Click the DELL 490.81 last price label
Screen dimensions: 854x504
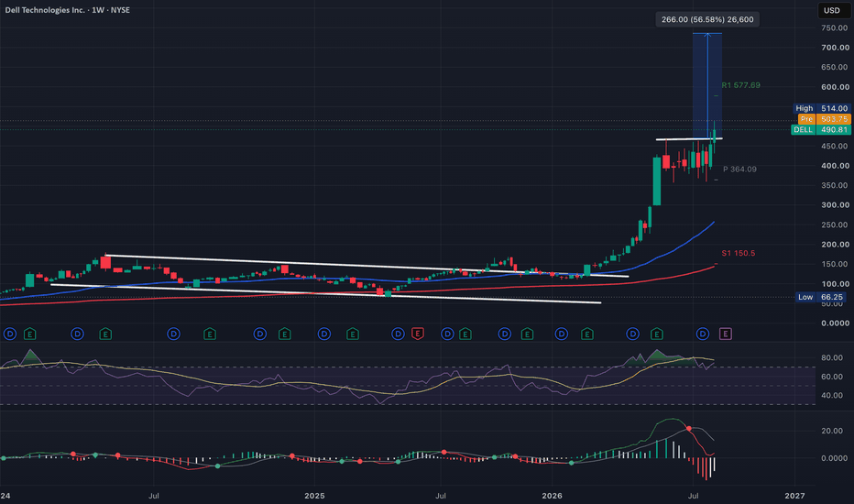(x=821, y=130)
